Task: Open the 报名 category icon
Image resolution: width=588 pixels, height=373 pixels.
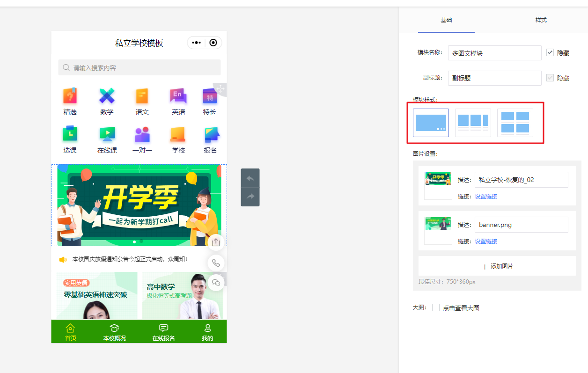Action: (x=211, y=134)
